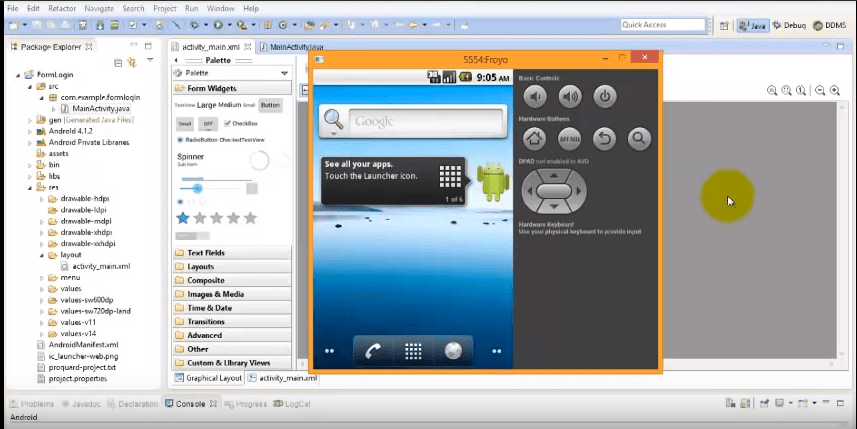Image resolution: width=857 pixels, height=429 pixels.
Task: Click the SeekBar slider widget in palette
Action: [x=211, y=189]
